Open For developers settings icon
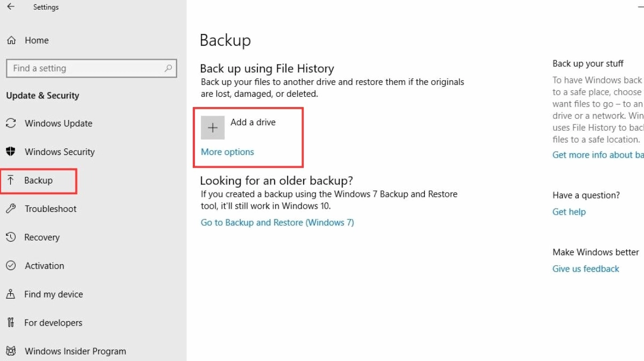644x361 pixels. (x=11, y=323)
